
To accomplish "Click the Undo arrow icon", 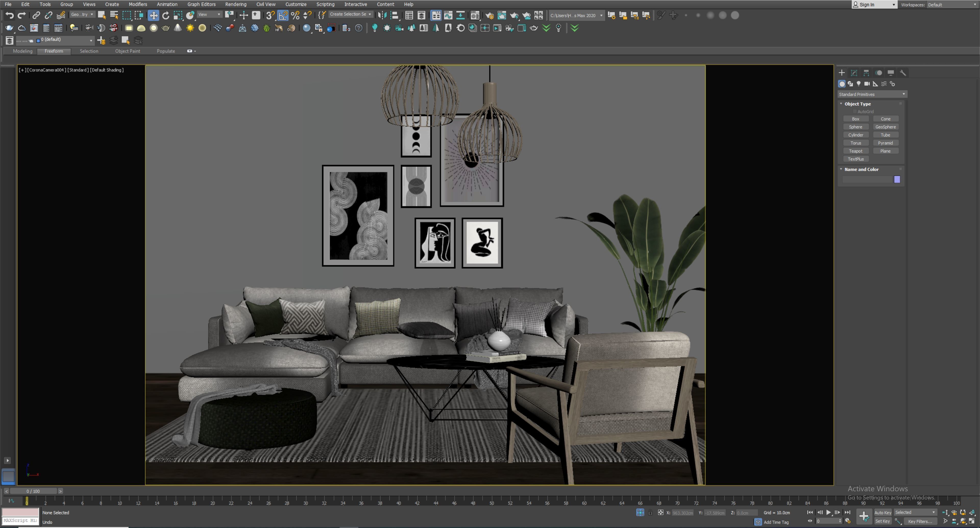I will [x=9, y=15].
